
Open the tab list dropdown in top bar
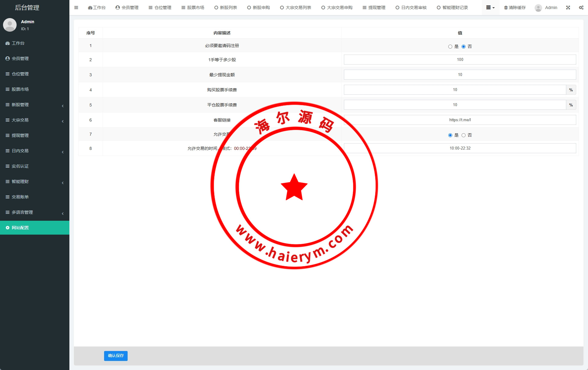(x=490, y=8)
